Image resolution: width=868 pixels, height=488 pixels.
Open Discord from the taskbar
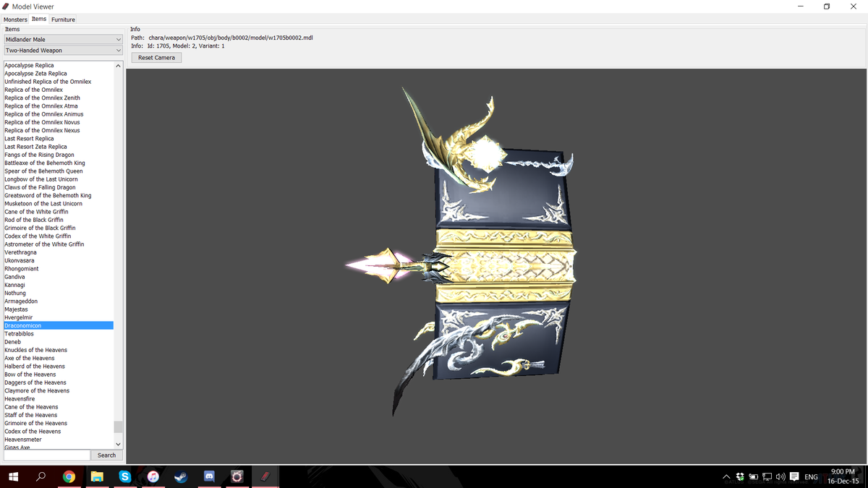[209, 476]
